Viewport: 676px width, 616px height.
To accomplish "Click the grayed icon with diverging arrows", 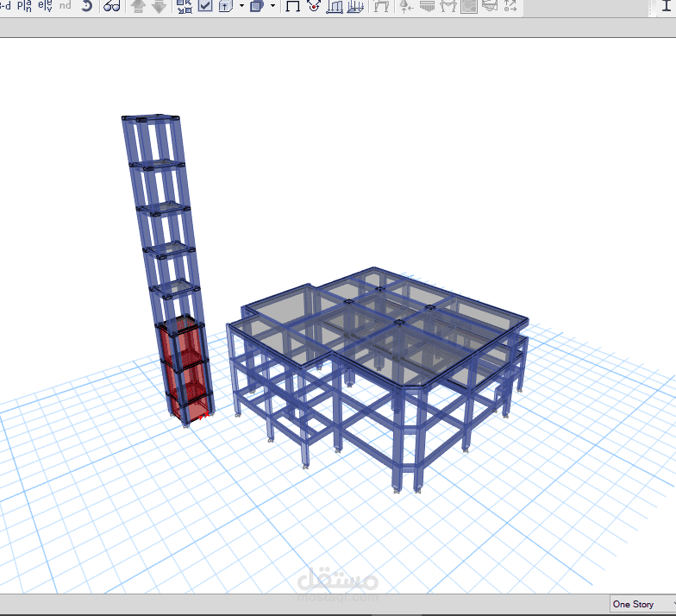I will (x=510, y=5).
